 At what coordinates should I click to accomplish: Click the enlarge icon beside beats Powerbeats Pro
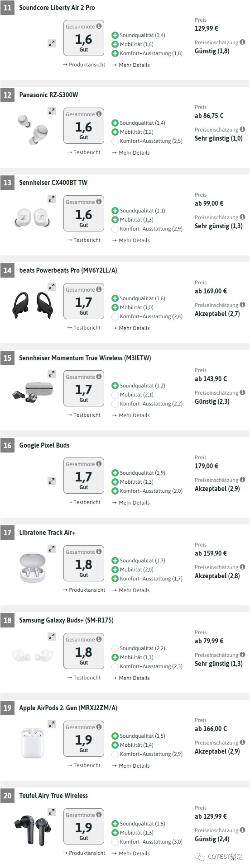click(x=52, y=286)
